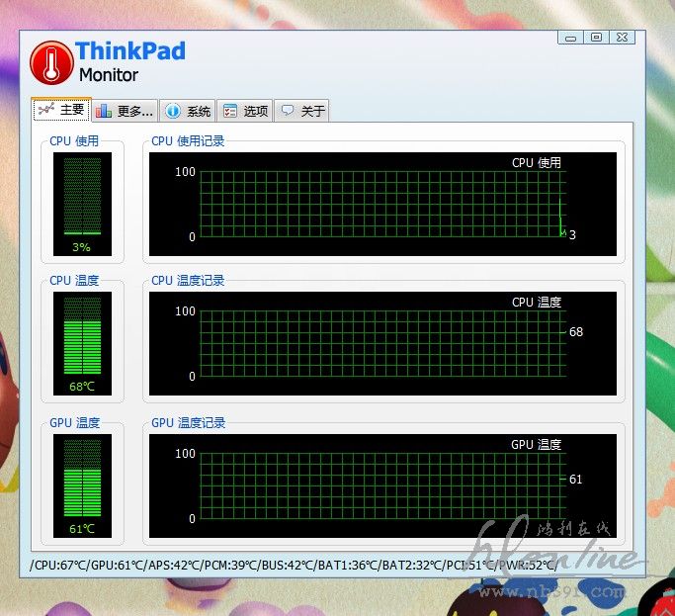Click the line chart icon on 主要 tab
This screenshot has height=616, width=675.
click(x=45, y=110)
